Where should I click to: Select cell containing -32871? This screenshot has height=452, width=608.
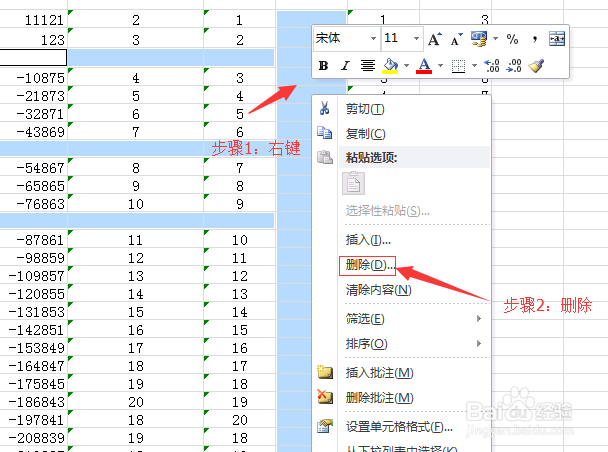[34, 113]
